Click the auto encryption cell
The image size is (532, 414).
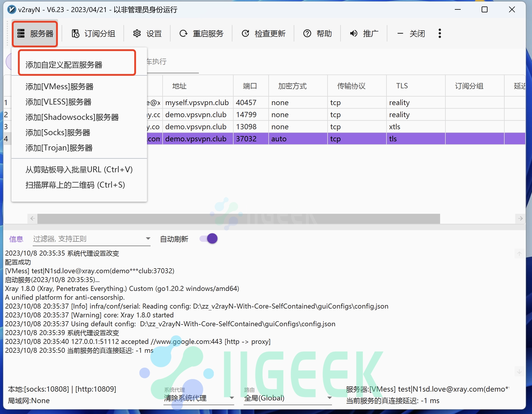298,139
